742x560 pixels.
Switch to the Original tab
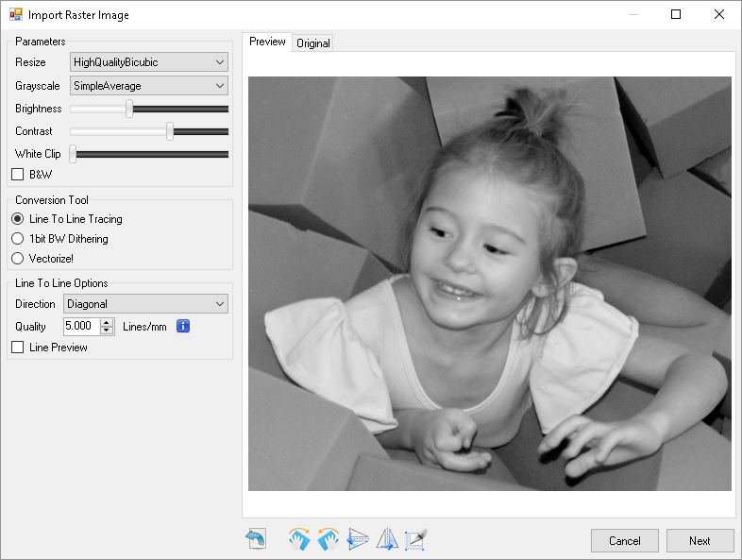(x=312, y=43)
